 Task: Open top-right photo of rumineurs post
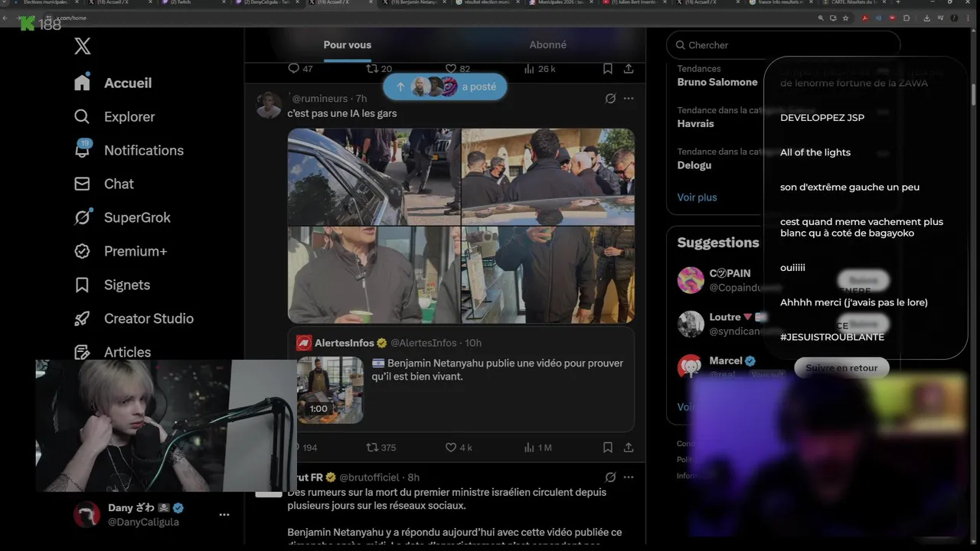click(x=548, y=177)
